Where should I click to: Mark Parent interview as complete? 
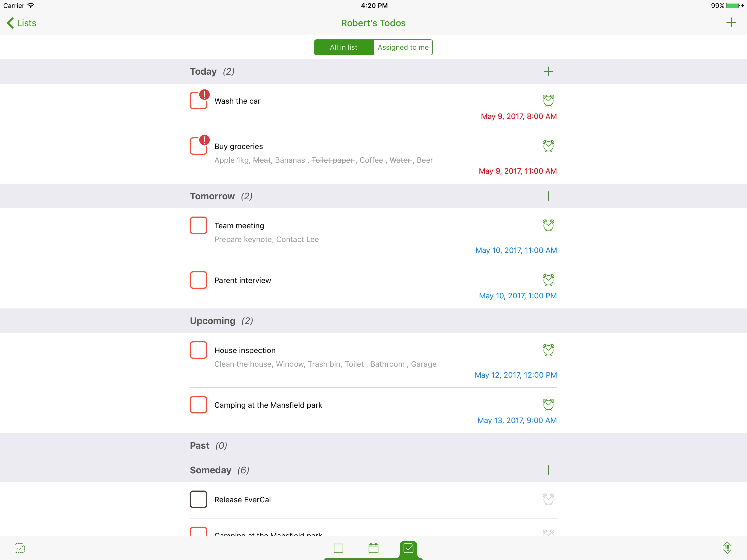[198, 280]
